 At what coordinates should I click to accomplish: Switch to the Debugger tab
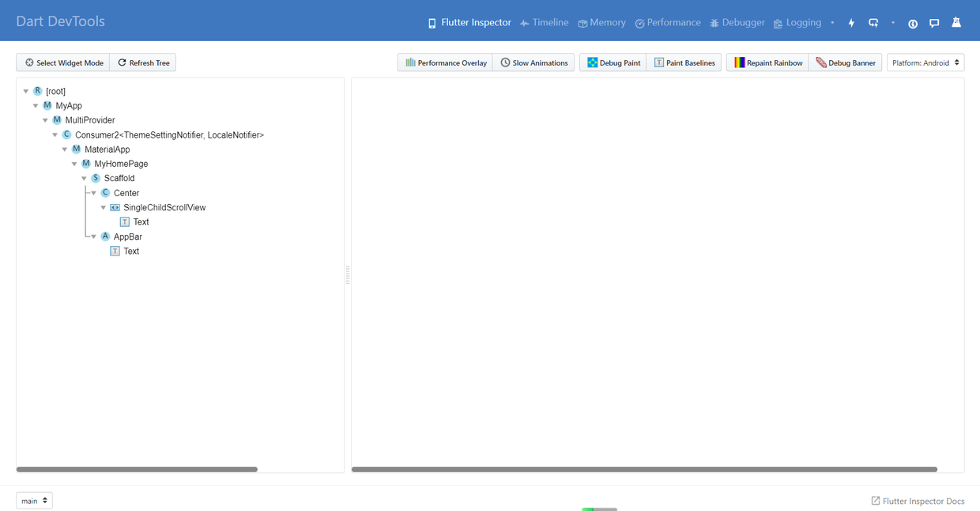coord(737,23)
